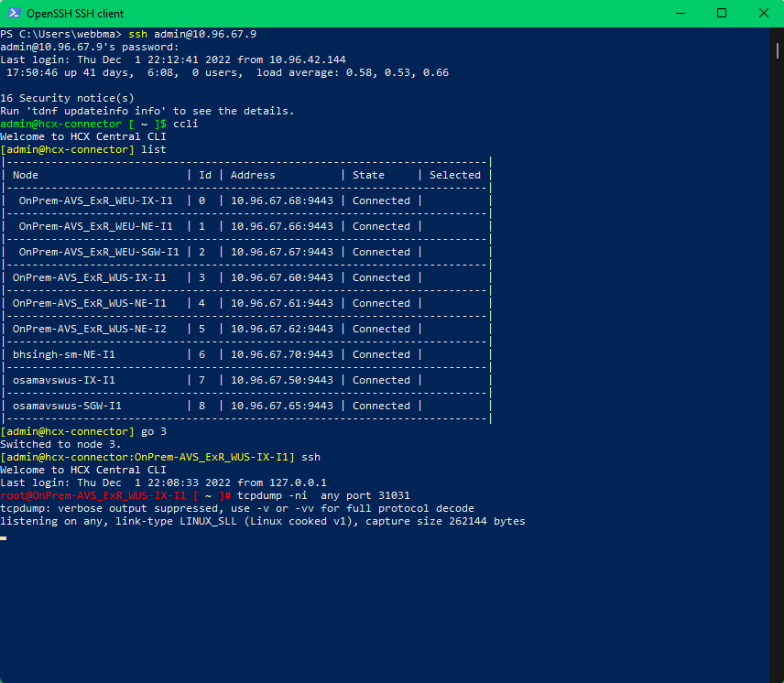
Task: Click the 'Node' column header
Action: [26, 175]
